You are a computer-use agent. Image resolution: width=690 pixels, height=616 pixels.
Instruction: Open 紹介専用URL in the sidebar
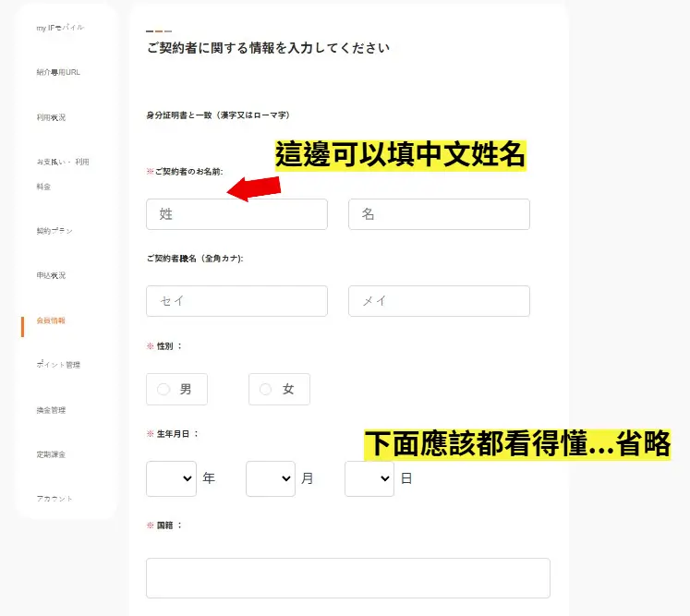pos(58,72)
